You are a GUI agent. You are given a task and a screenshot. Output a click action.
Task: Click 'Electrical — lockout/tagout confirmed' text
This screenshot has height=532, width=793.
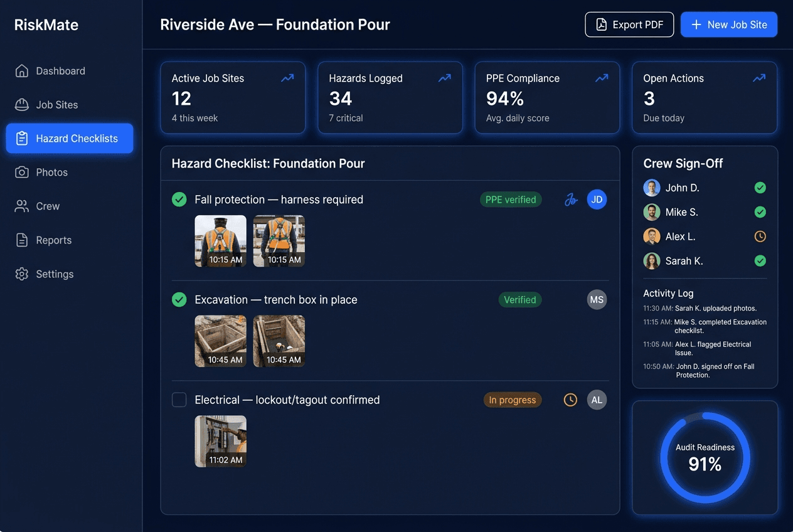pos(287,400)
